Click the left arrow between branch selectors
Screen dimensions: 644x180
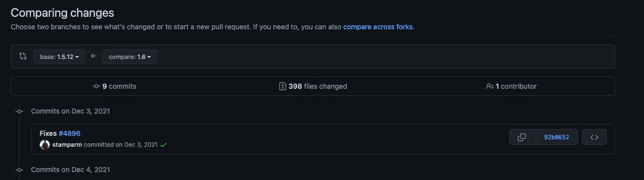click(x=94, y=57)
